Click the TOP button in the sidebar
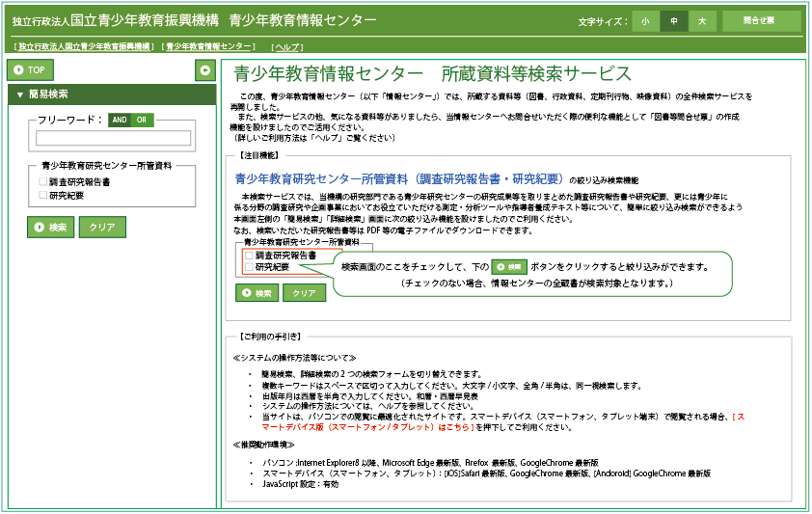 click(30, 69)
